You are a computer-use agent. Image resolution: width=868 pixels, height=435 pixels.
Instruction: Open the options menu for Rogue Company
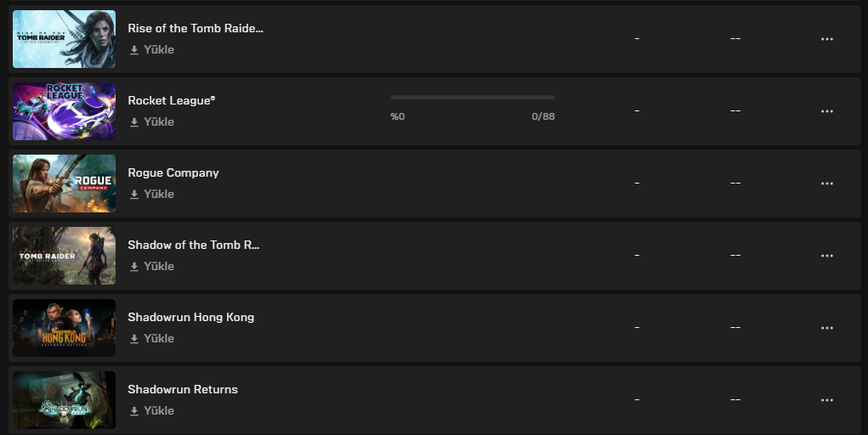pos(827,184)
